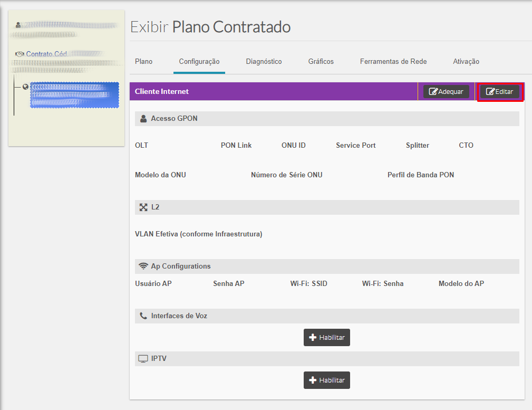Click the handshake icon next to Contrato
This screenshot has width=532, height=410.
pos(20,54)
